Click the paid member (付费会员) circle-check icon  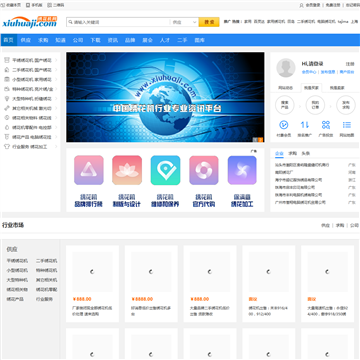[x=284, y=125]
